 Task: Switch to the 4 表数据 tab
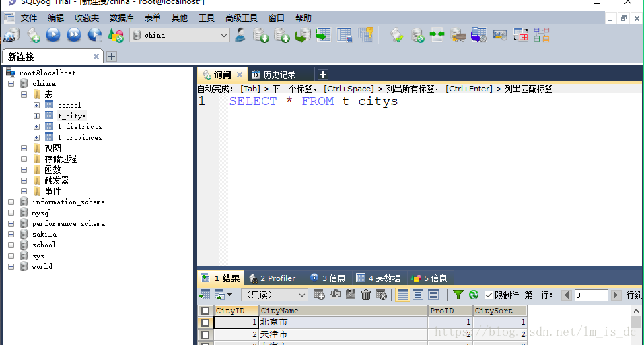tap(379, 278)
